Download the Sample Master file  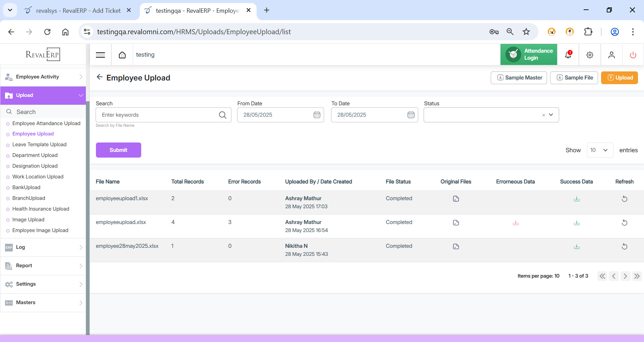(x=519, y=78)
